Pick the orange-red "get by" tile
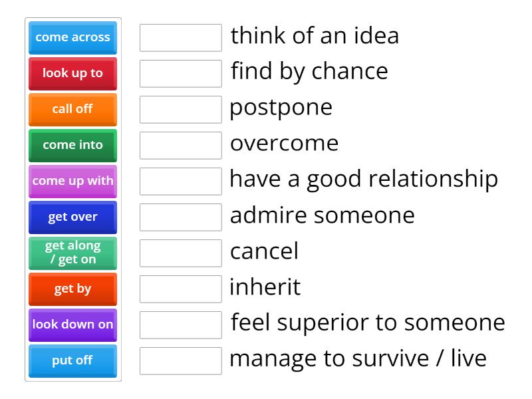Viewport: 532px width, 399px height. click(72, 289)
